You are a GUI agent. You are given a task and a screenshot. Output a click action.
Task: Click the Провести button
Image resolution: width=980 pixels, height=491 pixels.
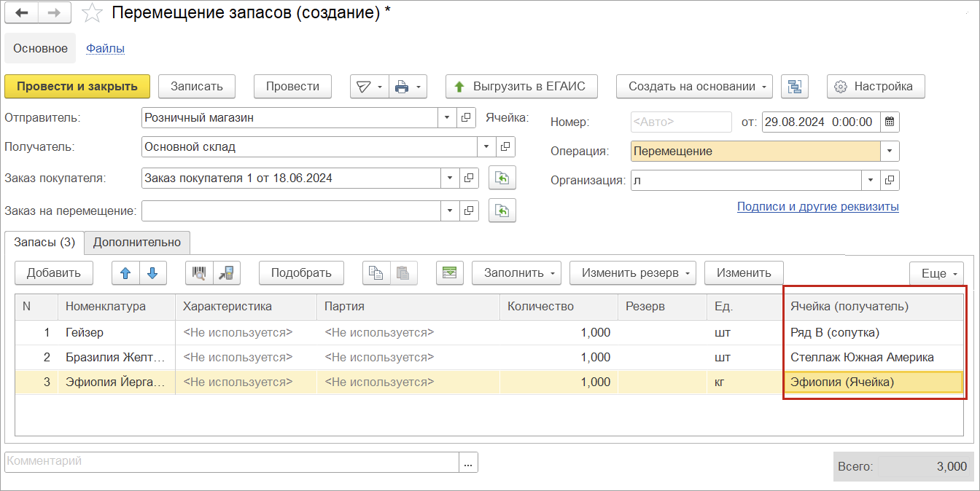pos(292,86)
